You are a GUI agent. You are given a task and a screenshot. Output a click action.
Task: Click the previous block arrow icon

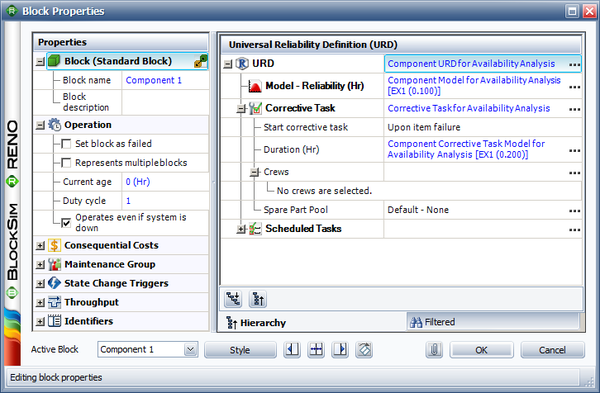point(292,349)
